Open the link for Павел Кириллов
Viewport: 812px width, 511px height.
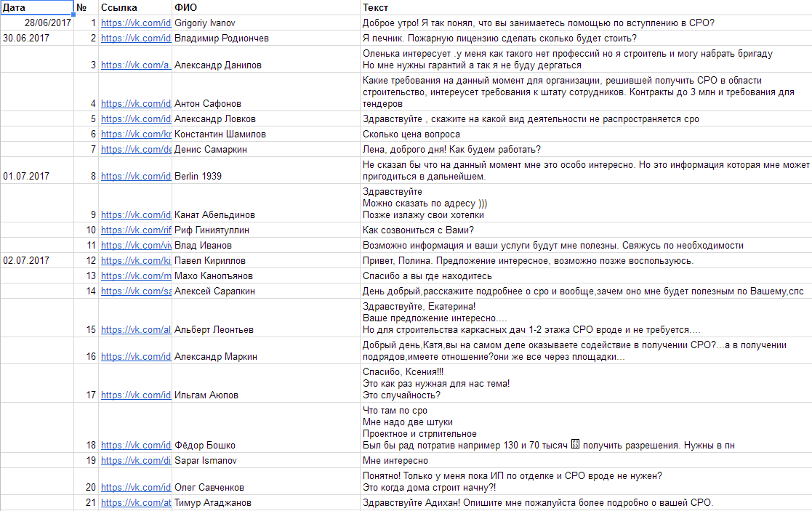click(x=136, y=260)
